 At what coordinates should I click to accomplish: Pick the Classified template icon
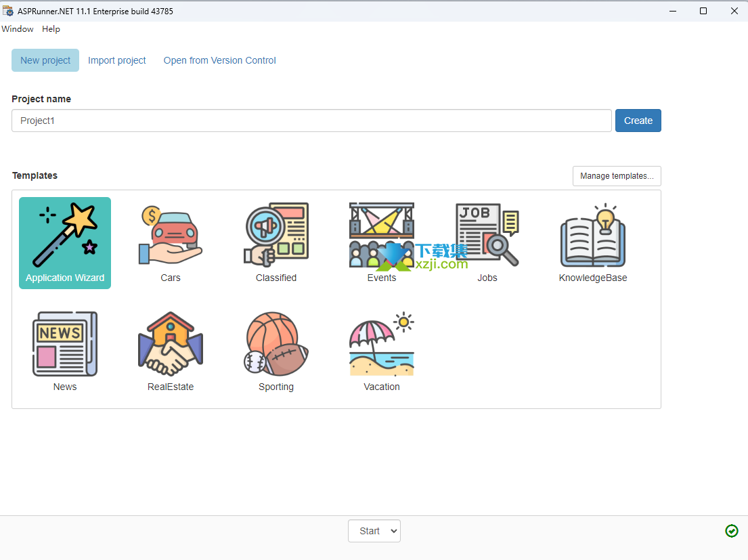(276, 236)
